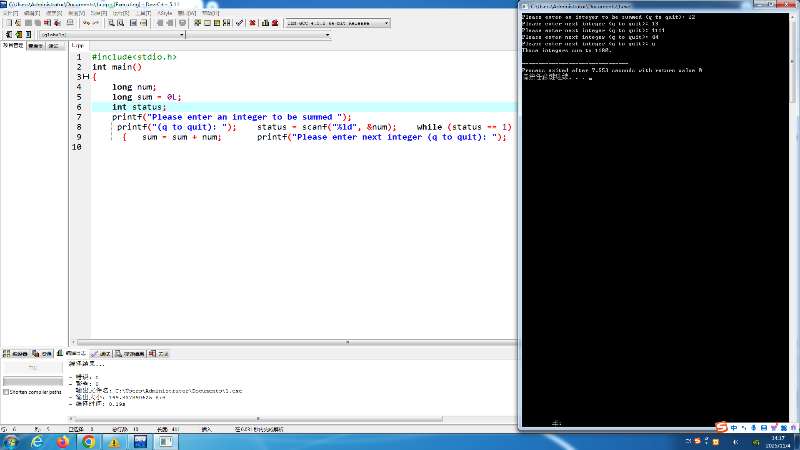Launch Chrome from the taskbar

(x=88, y=442)
